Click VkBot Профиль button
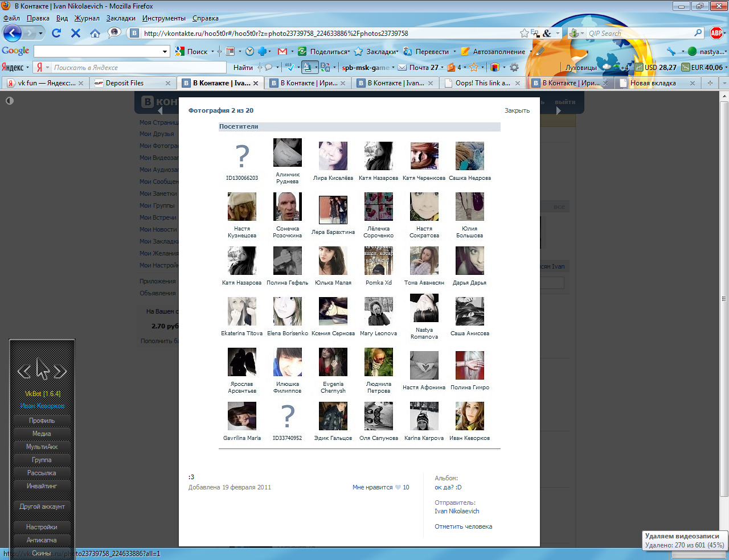The height and width of the screenshot is (560, 729). point(42,421)
